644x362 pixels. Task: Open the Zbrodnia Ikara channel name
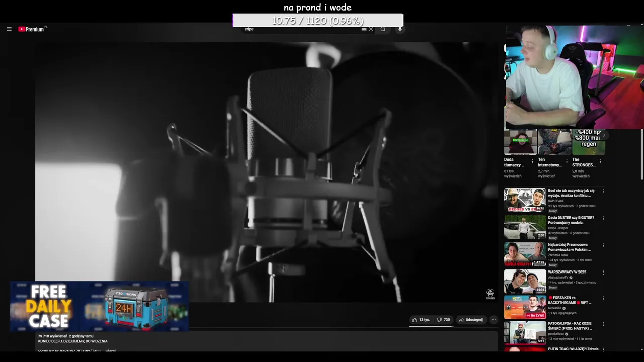(x=558, y=255)
